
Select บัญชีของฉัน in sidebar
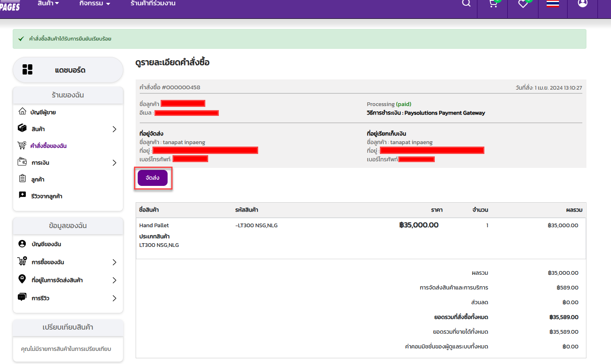coord(46,244)
